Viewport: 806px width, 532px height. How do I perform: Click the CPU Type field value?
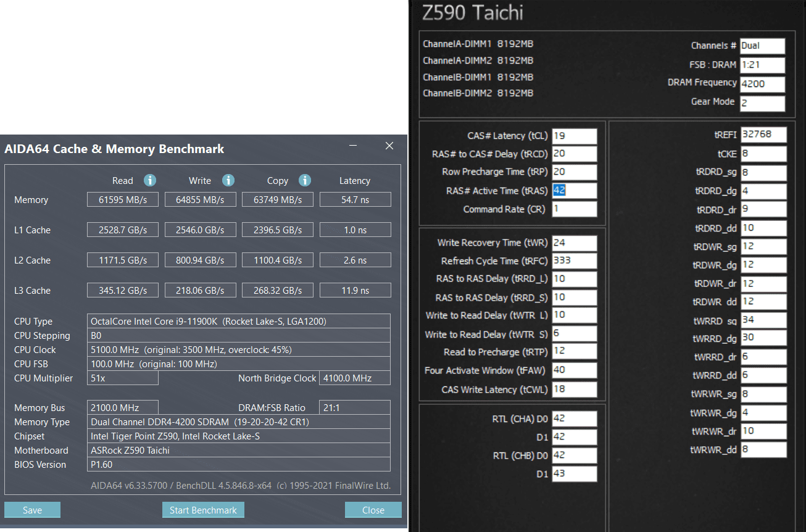point(239,321)
